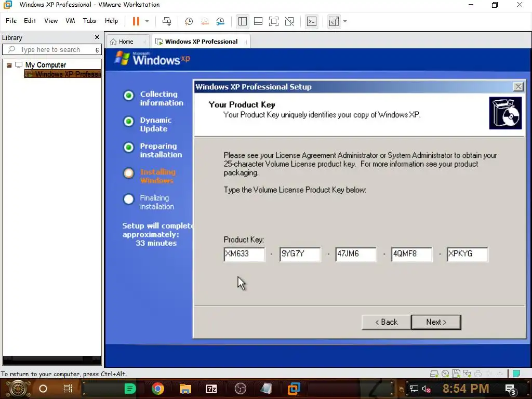The height and width of the screenshot is (399, 532).
Task: Close the Library panel
Action: coord(97,37)
